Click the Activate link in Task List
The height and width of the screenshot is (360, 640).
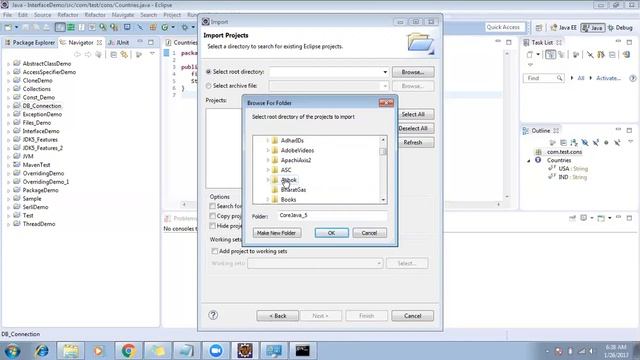(x=608, y=78)
